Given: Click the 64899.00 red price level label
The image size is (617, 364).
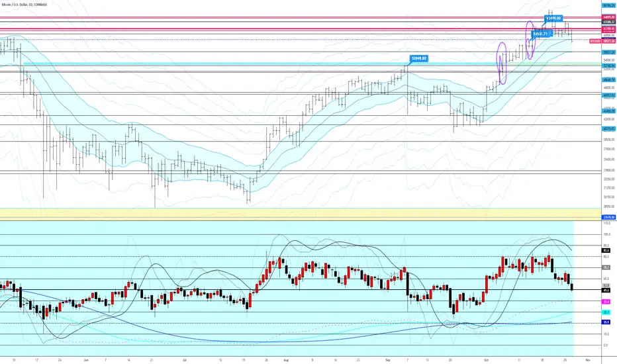Looking at the screenshot, I should coord(609,17).
